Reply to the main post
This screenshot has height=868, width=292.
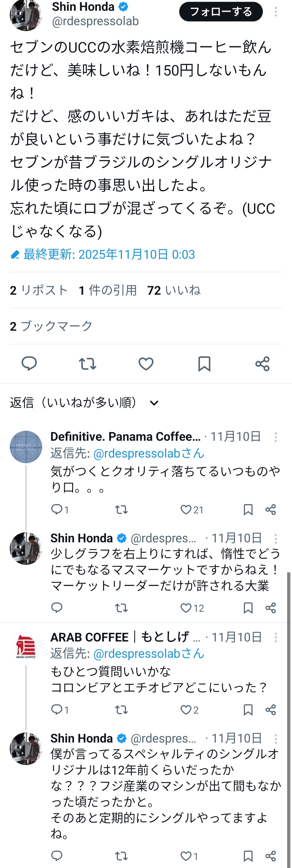(29, 364)
